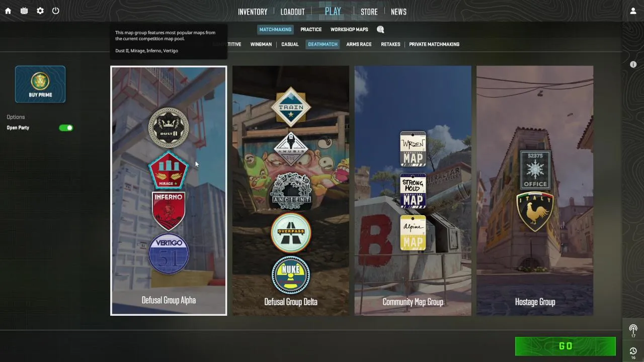644x362 pixels.
Task: Open the watch TV icon
Action: click(x=24, y=11)
